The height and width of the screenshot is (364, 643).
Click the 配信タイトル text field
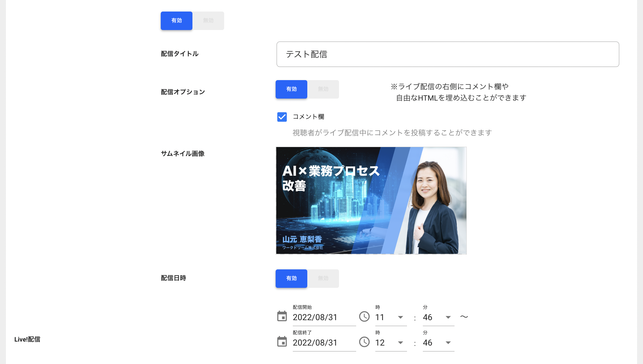point(448,54)
